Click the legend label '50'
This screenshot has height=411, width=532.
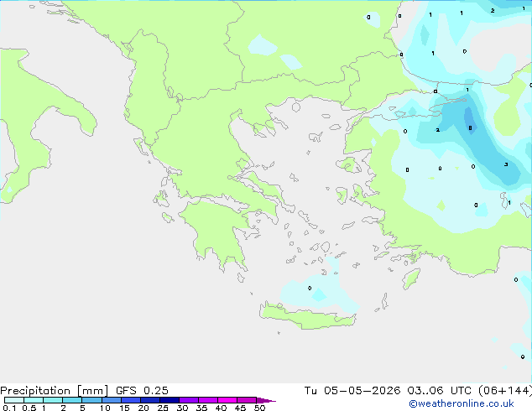click(259, 408)
